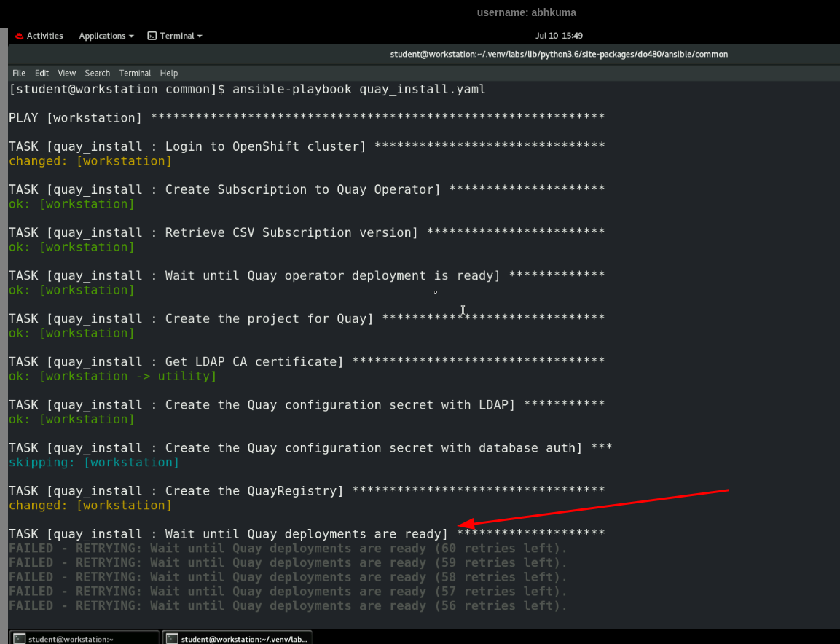This screenshot has height=644, width=840.
Task: Open the clock showing Jul 10 15:49
Action: click(559, 36)
